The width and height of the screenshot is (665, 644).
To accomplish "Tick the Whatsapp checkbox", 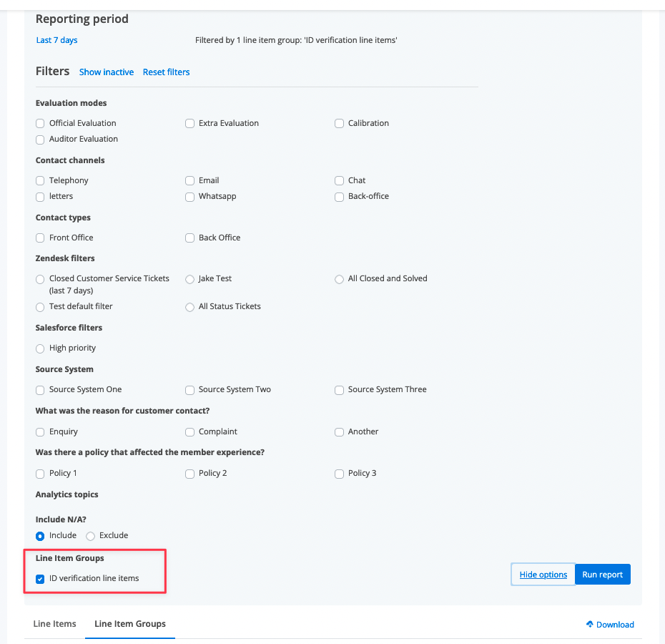I will click(x=189, y=197).
